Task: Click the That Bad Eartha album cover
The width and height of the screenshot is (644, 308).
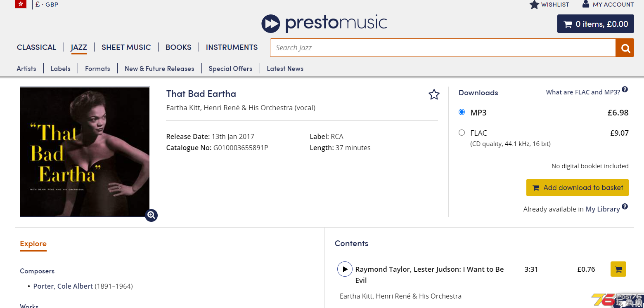Action: 85,152
